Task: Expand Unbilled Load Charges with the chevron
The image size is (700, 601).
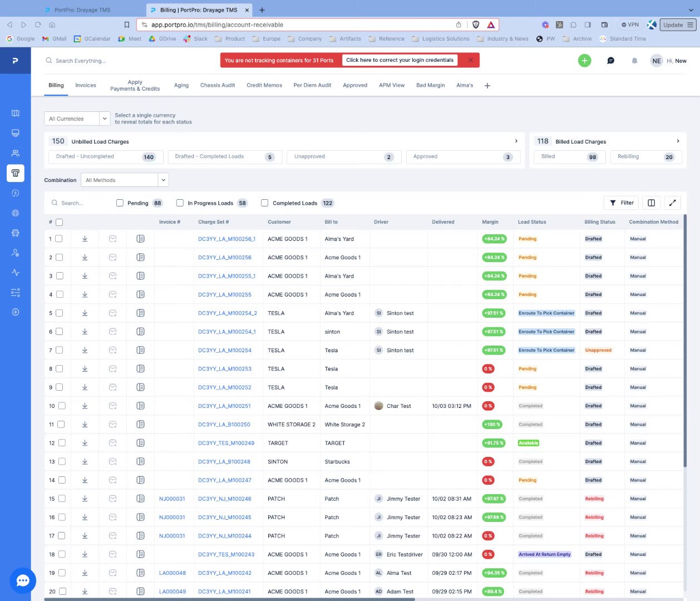Action: 516,141
